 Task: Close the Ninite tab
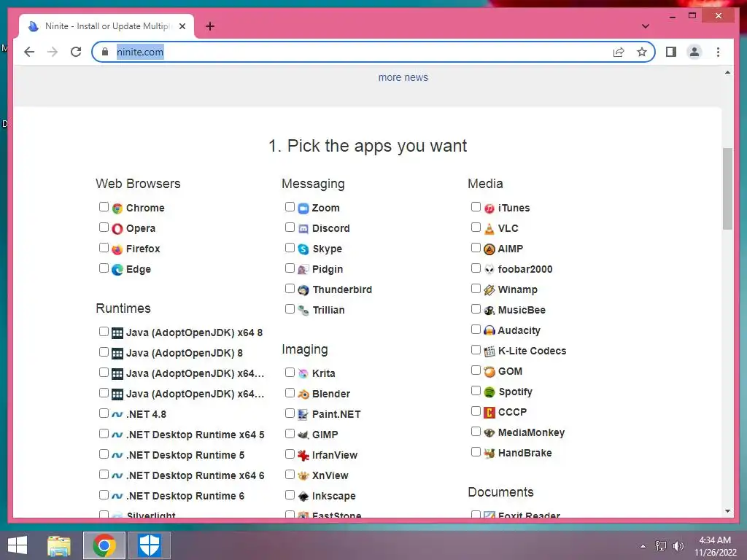tap(182, 26)
